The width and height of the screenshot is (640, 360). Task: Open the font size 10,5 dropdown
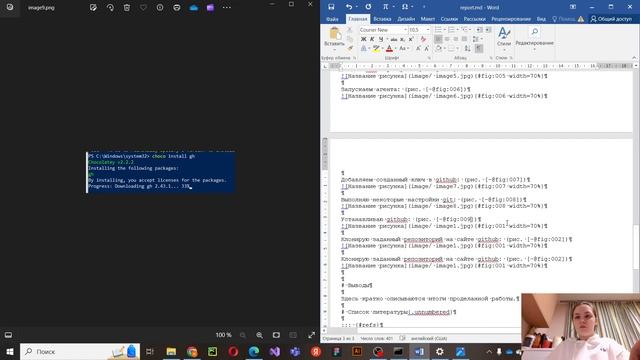pyautogui.click(x=428, y=30)
